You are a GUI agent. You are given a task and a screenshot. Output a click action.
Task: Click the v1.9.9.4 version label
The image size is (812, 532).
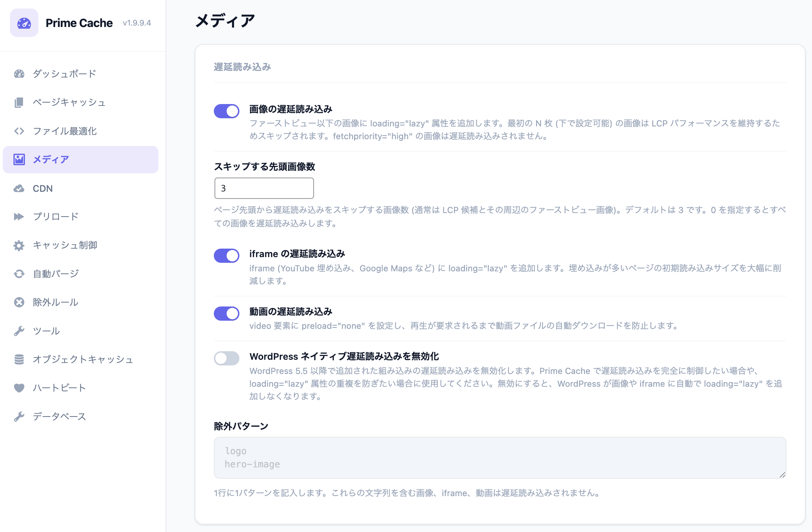click(137, 23)
